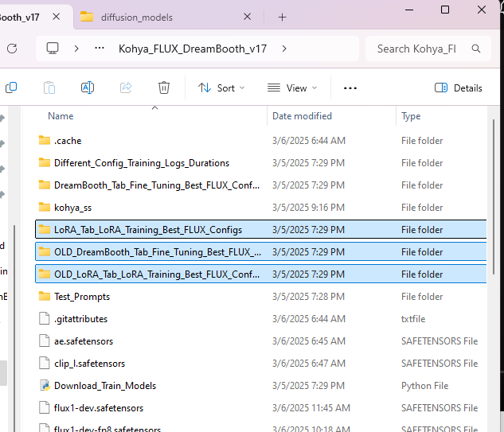Image resolution: width=504 pixels, height=432 pixels.
Task: Click the file list vertical scrollbar
Action: click(x=494, y=197)
